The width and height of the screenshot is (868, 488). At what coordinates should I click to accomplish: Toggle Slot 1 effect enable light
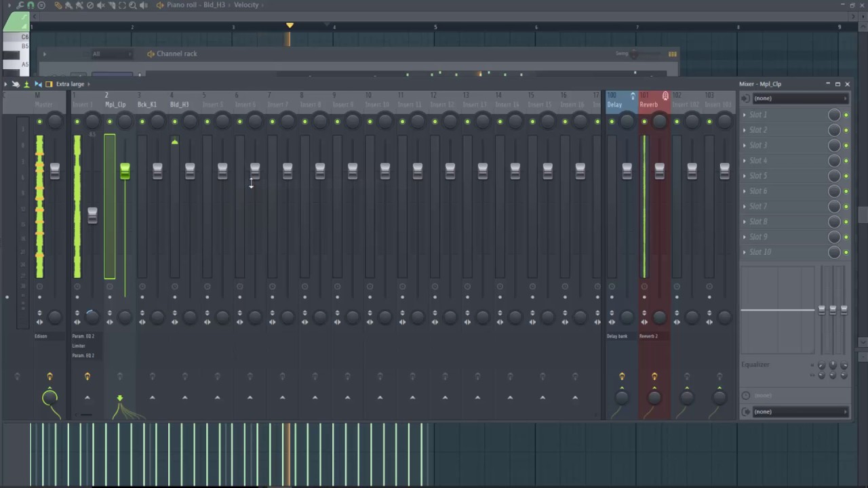(x=846, y=115)
